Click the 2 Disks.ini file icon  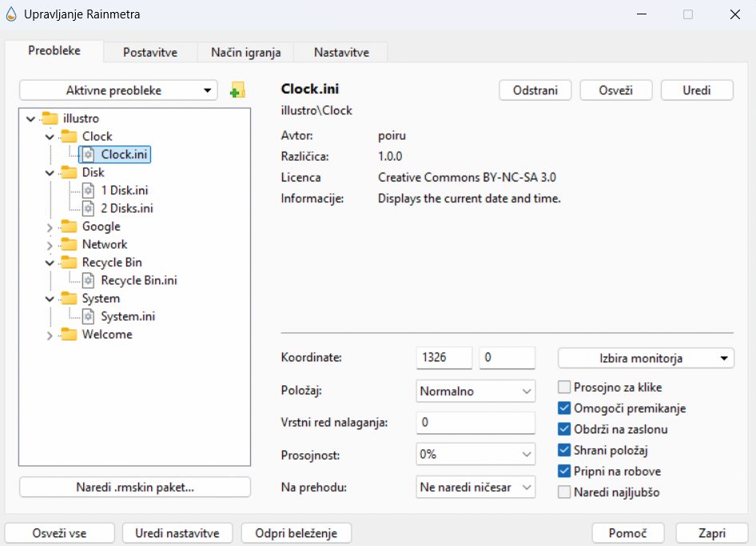point(88,209)
